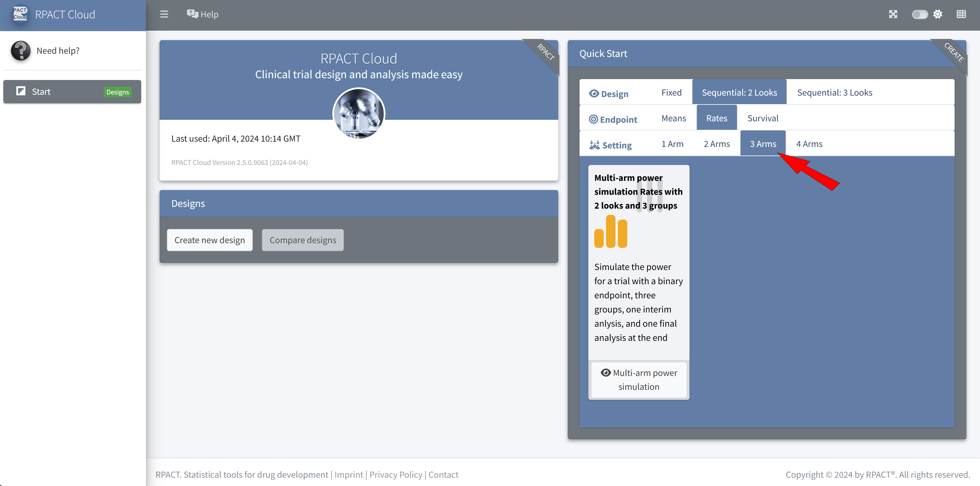The height and width of the screenshot is (486, 980).
Task: Click the Create new design button
Action: 210,240
